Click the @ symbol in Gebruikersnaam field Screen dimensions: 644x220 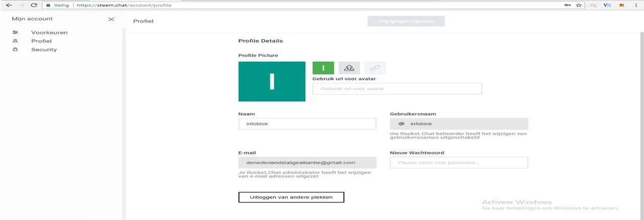point(401,124)
